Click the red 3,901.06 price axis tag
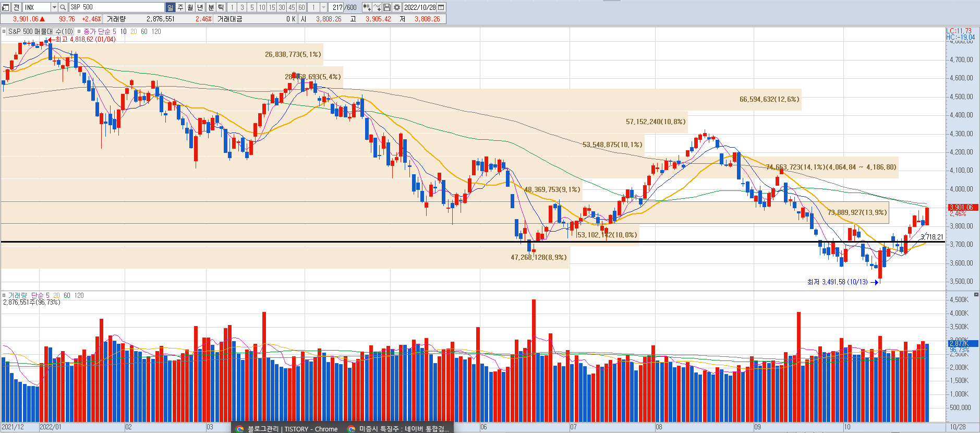 [963, 207]
